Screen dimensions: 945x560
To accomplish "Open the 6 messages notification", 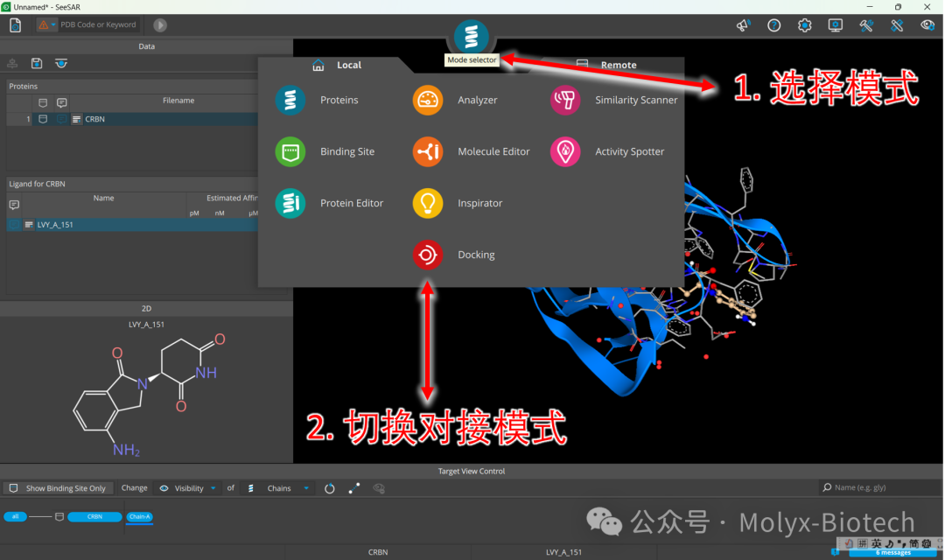I will (x=892, y=553).
